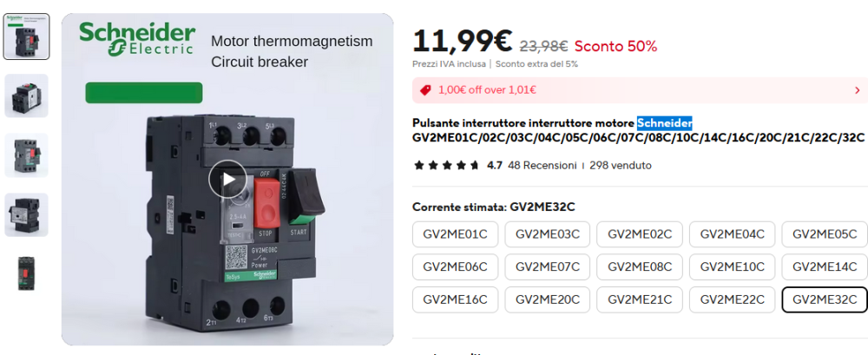This screenshot has height=355, width=868.
Task: Click the star rating icons
Action: coord(446,165)
